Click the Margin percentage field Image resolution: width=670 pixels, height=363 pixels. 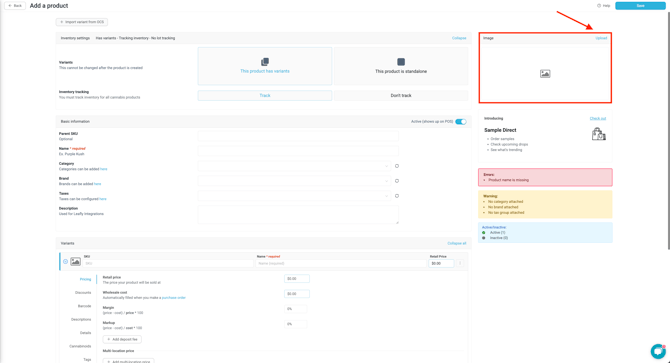pos(296,309)
